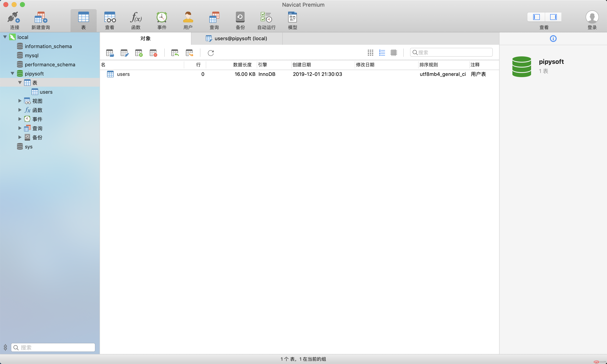
Task: Refresh the object list
Action: (211, 53)
